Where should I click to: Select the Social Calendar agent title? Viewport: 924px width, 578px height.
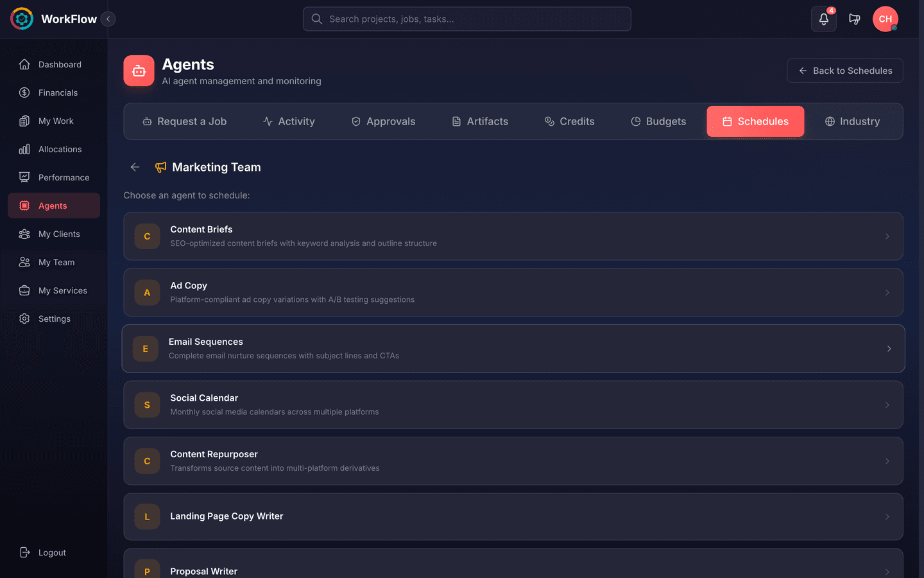coord(204,398)
